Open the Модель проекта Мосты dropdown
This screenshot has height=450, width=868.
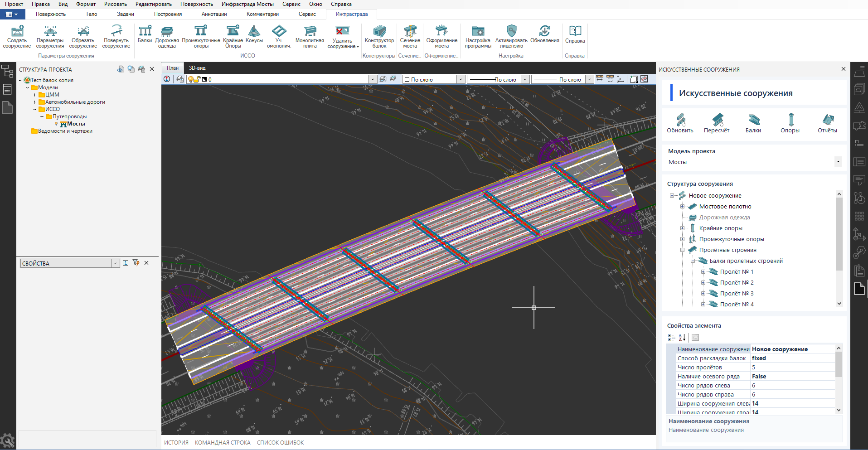(838, 162)
